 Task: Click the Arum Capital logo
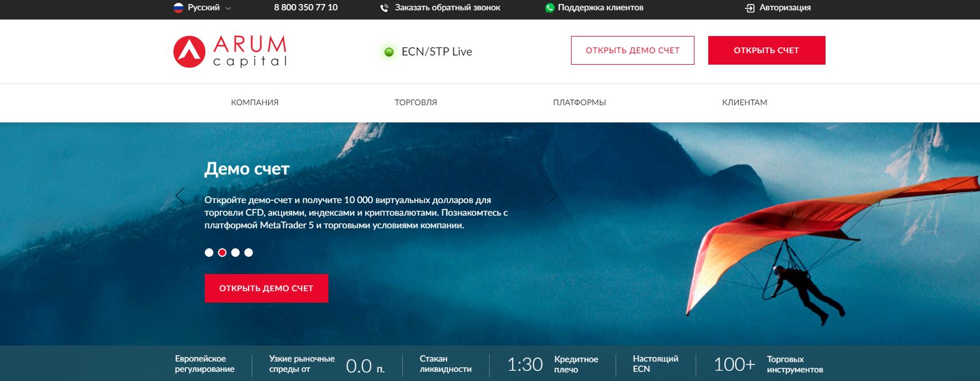coord(230,51)
